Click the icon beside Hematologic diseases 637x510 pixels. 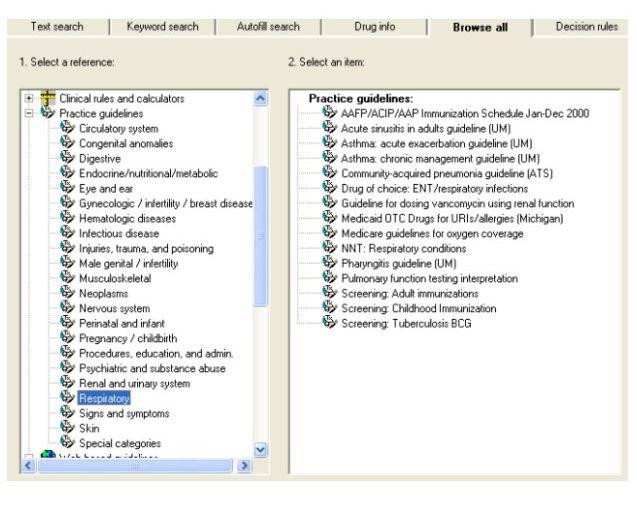67,218
